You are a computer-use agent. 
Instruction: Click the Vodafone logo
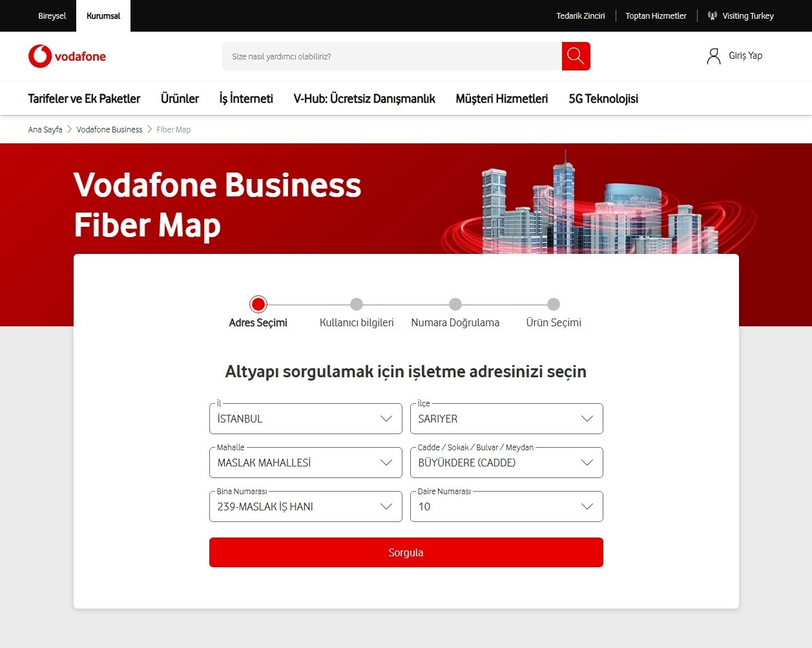pyautogui.click(x=67, y=56)
